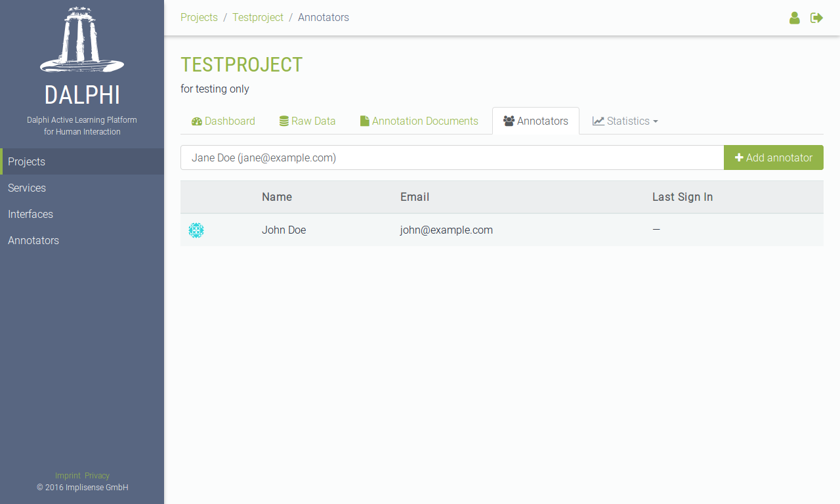Focus the annotator search input field
The width and height of the screenshot is (840, 504).
[452, 157]
